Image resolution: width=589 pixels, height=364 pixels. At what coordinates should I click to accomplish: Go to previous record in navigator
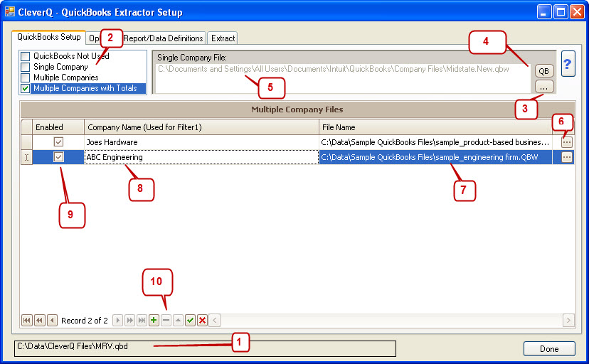pos(53,321)
